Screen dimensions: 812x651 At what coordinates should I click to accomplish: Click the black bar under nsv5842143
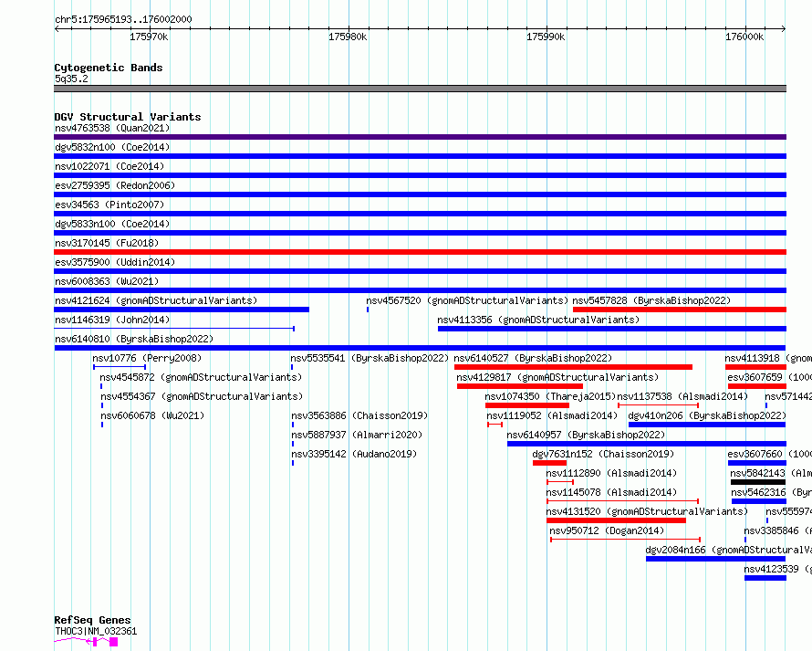[x=758, y=482]
